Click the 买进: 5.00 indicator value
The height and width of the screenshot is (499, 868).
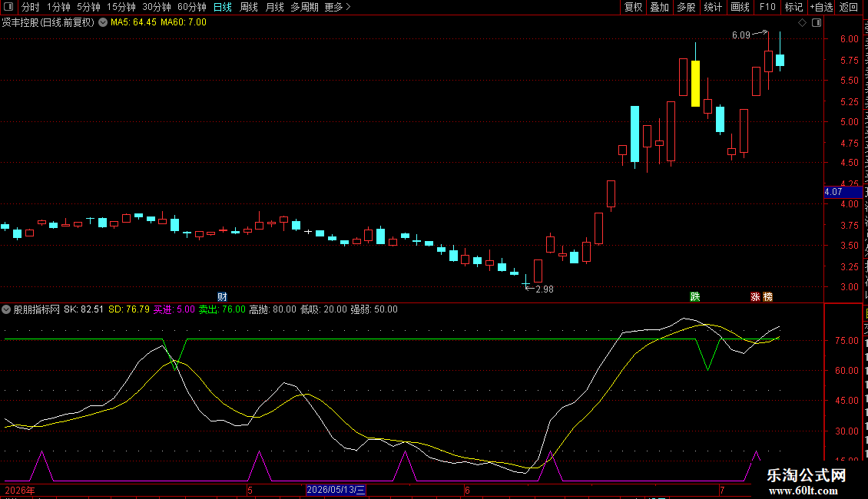174,310
